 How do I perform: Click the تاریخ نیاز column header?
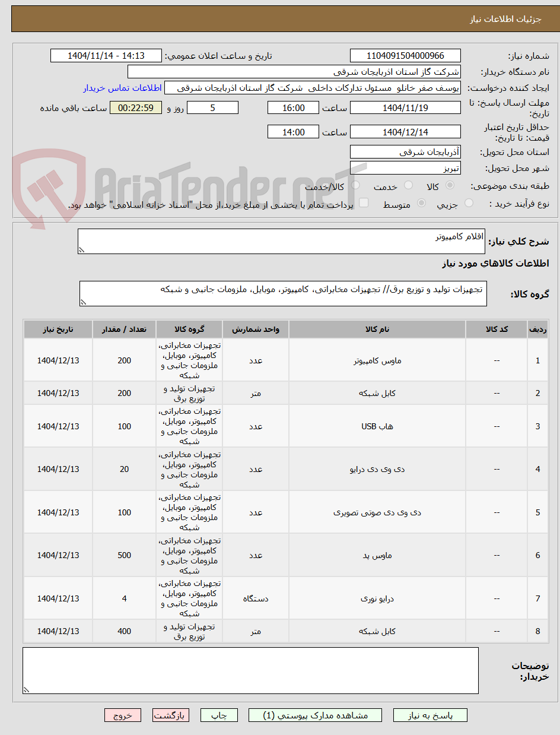coord(58,329)
